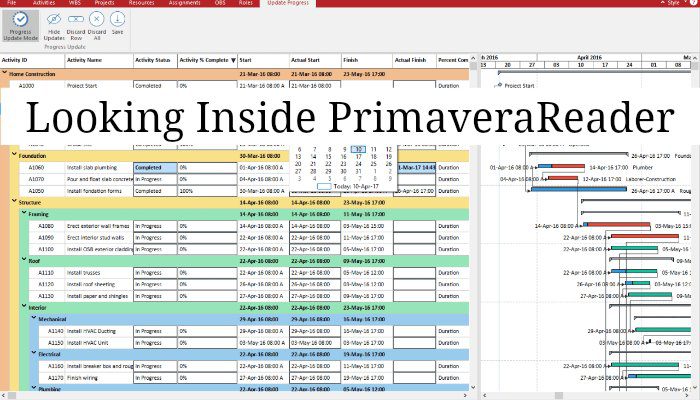Select the Update Progress tab
Image resolution: width=700 pixels, height=400 pixels.
click(288, 3)
